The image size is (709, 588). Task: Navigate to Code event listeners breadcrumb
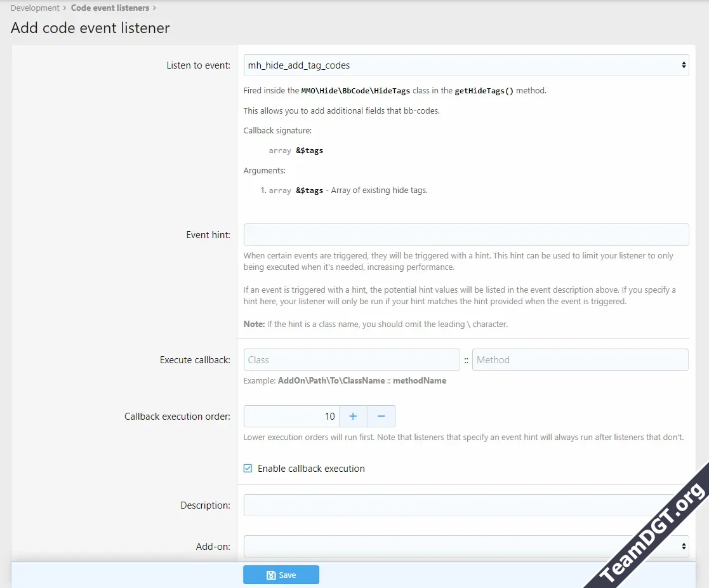coord(110,8)
